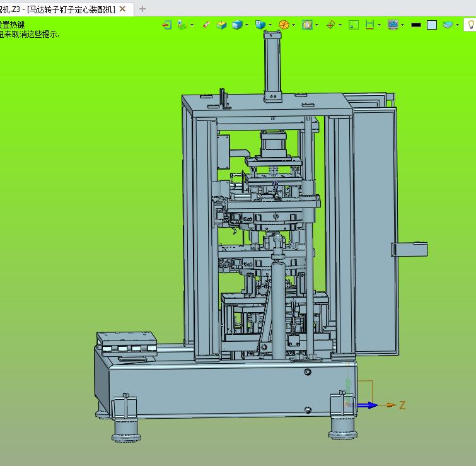Image resolution: width=476 pixels, height=466 pixels.
Task: Open the select filter dropdown arrow
Action: click(192, 25)
